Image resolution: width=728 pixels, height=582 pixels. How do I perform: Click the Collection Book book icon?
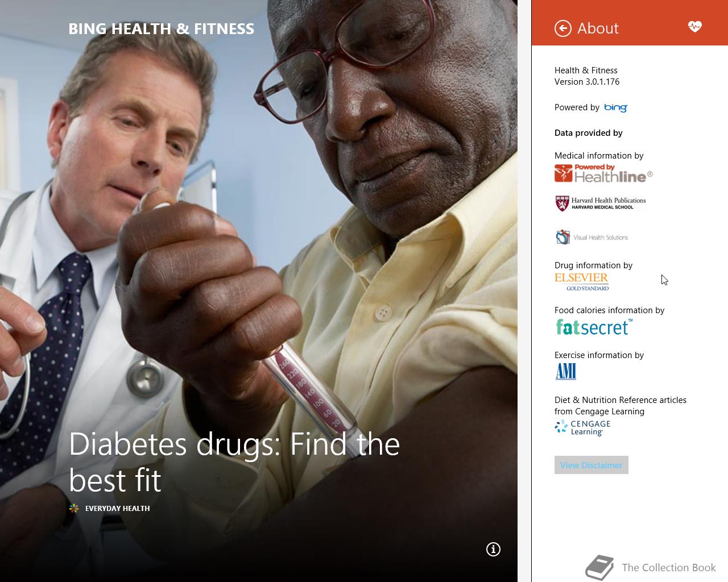click(x=599, y=568)
